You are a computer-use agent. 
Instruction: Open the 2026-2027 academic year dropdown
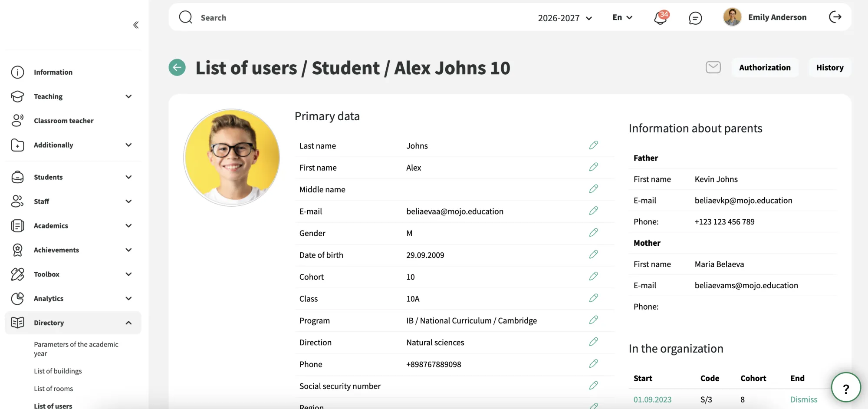tap(565, 18)
